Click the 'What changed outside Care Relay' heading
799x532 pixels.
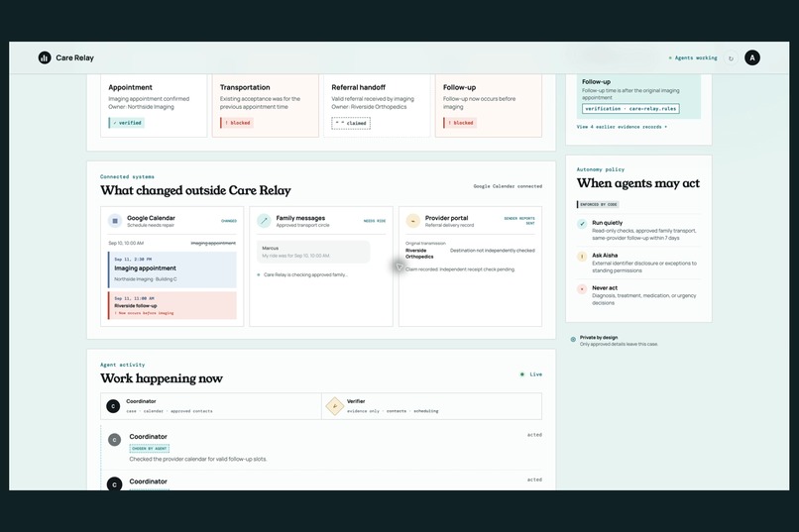[x=195, y=190]
